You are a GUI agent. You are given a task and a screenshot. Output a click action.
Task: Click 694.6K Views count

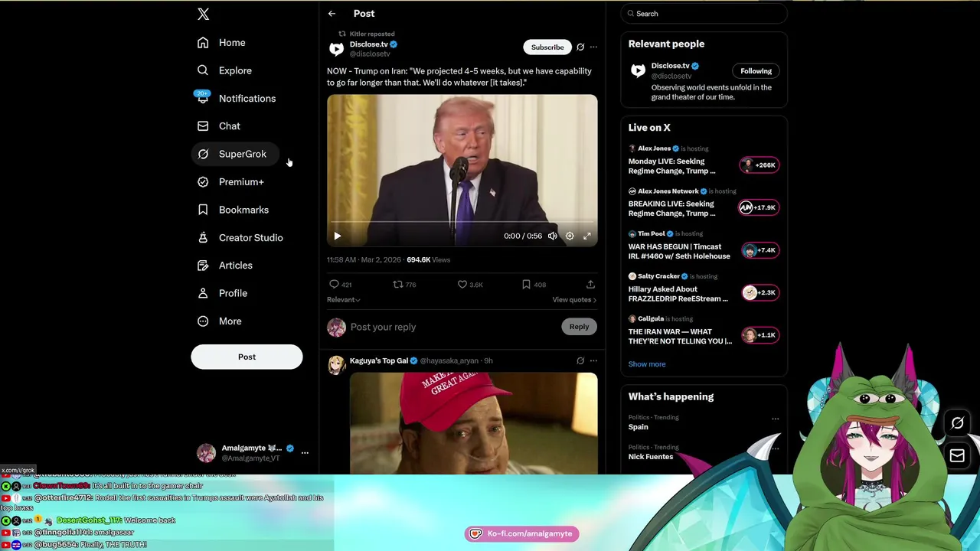coord(429,260)
